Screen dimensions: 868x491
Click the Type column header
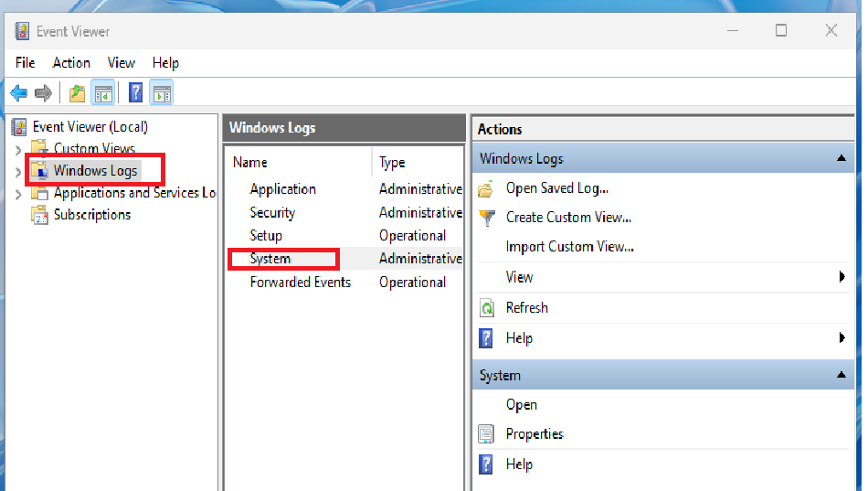pyautogui.click(x=392, y=163)
